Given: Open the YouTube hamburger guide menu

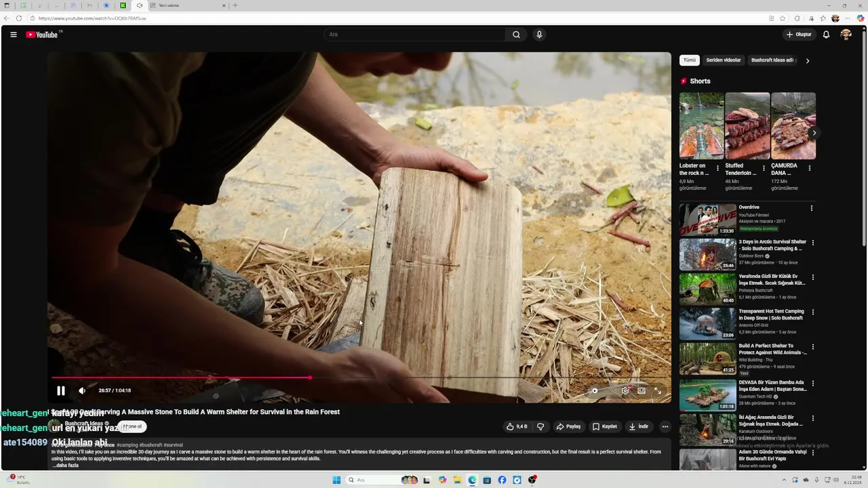Looking at the screenshot, I should click(x=14, y=35).
